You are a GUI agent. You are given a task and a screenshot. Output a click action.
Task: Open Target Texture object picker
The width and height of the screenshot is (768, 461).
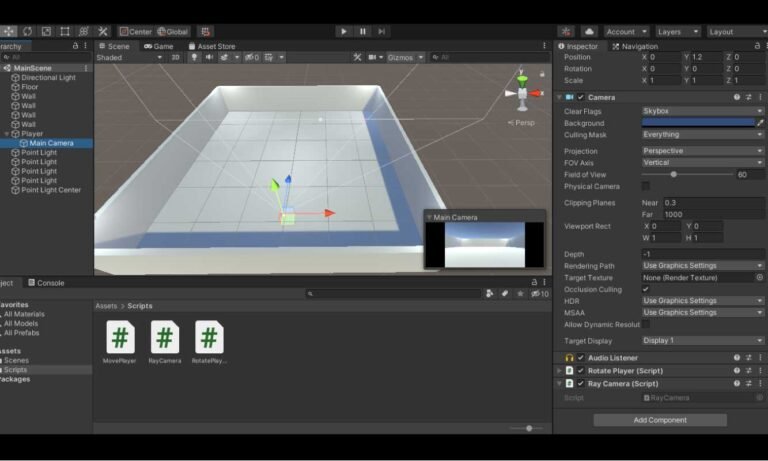[x=760, y=277]
